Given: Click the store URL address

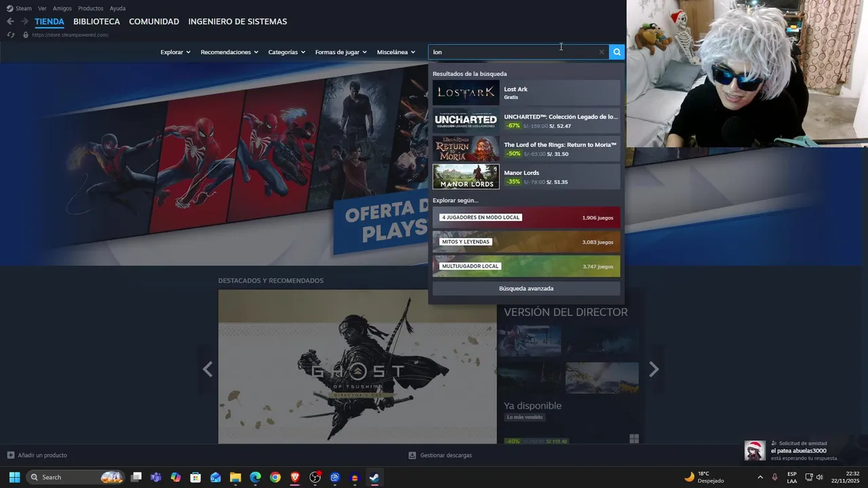Looking at the screenshot, I should pyautogui.click(x=70, y=35).
